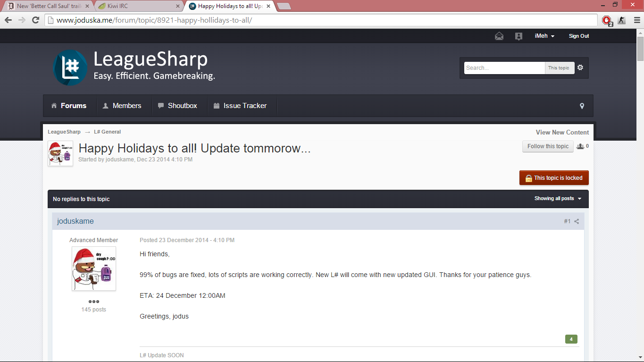Screen dimensions: 644x362
Task: Click the member rank pips below avatar
Action: [94, 302]
